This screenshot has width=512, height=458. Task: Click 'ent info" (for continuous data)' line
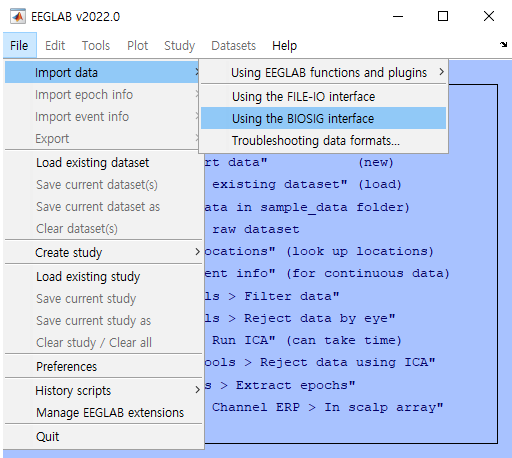(x=327, y=274)
